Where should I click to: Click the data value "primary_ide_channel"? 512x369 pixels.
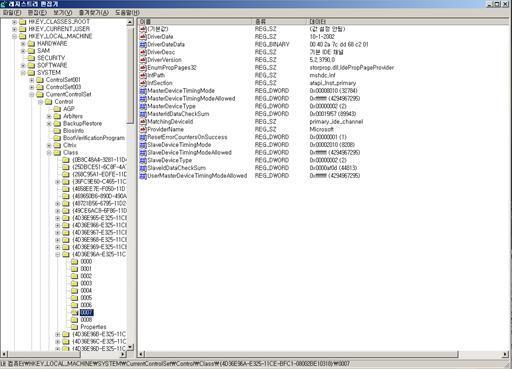(336, 122)
